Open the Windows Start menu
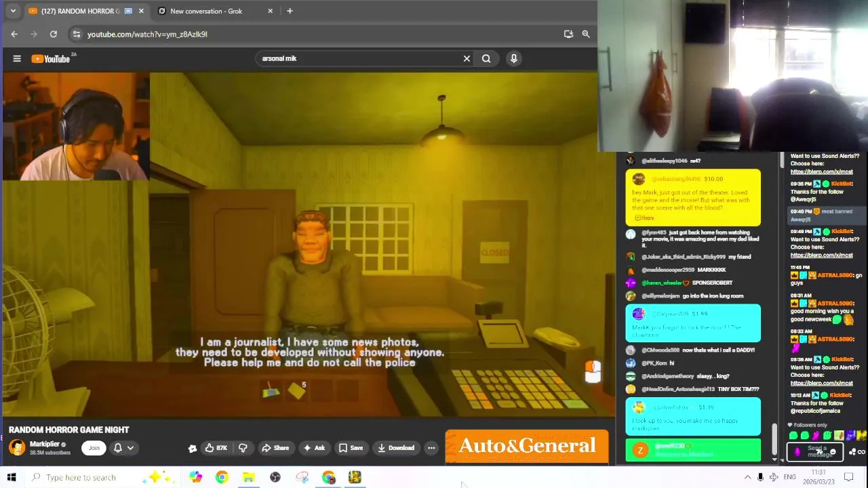Viewport: 868px width, 488px height. (x=12, y=477)
